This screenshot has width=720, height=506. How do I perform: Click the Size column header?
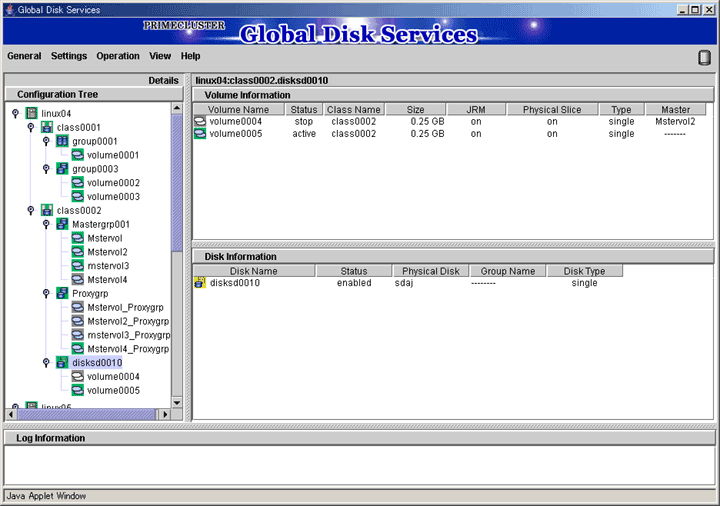point(416,109)
